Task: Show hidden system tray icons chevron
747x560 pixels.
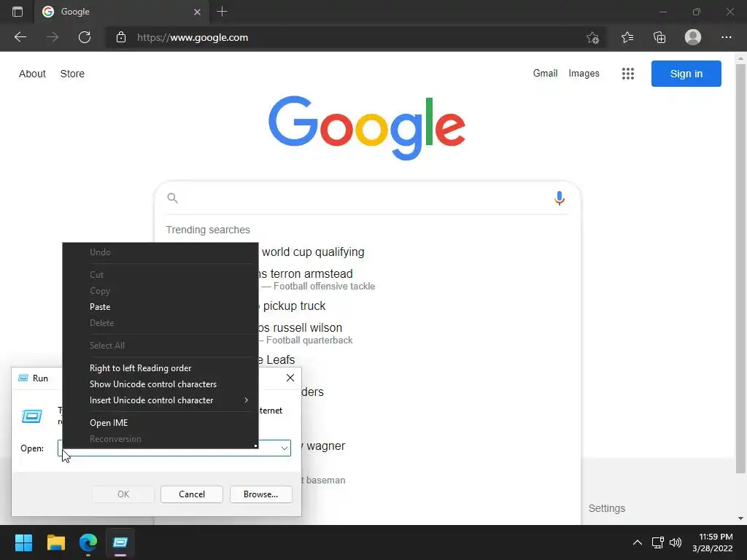Action: [637, 542]
